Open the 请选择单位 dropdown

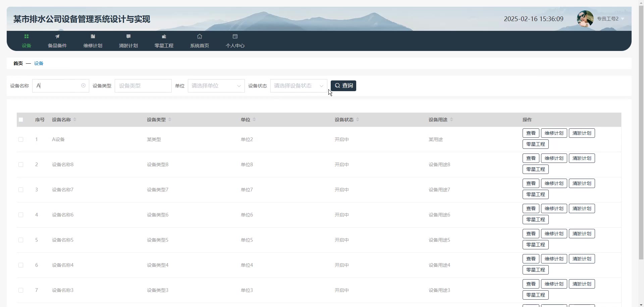pos(216,86)
